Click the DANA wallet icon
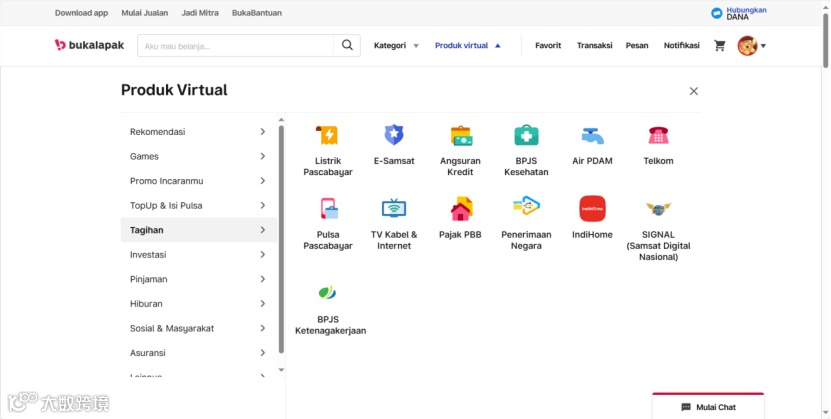 coord(717,13)
